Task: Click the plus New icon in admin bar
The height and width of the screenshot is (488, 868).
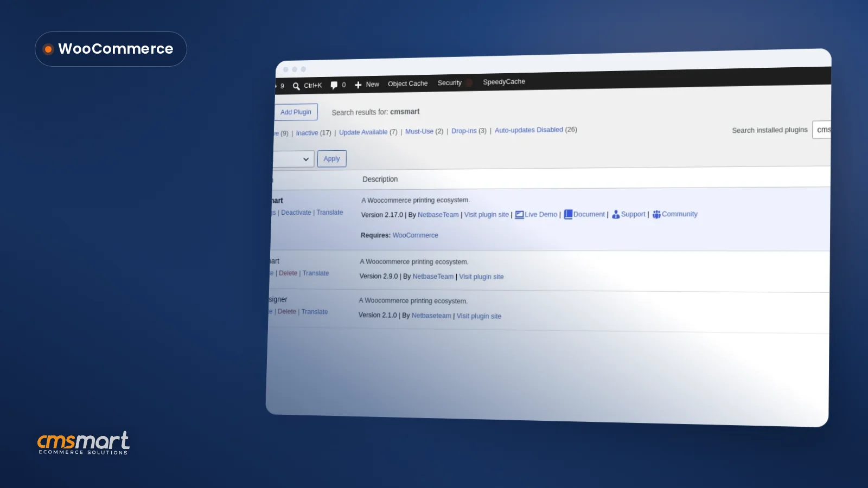Action: [x=358, y=85]
